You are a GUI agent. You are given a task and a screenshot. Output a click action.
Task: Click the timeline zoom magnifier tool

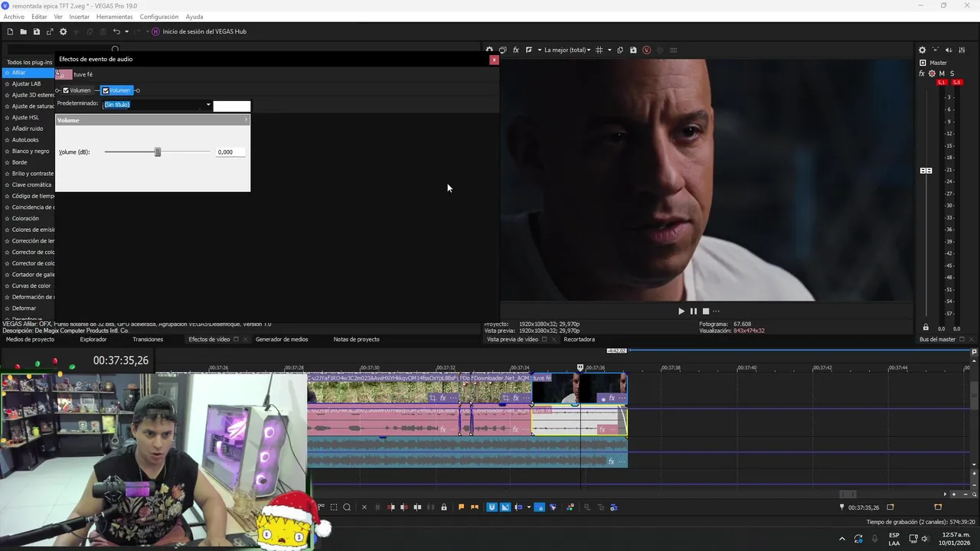click(347, 507)
